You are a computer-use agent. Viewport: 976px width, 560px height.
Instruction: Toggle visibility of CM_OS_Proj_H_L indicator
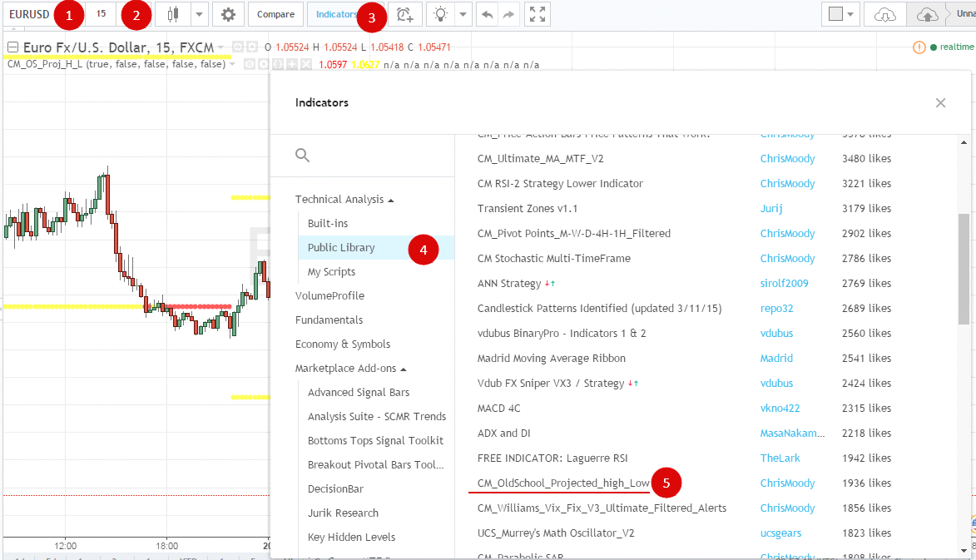click(249, 64)
